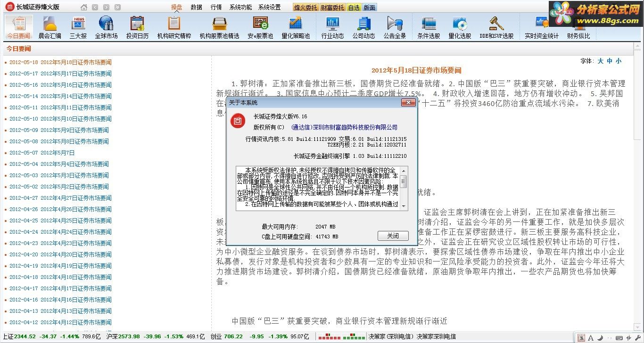Open 今日要闻 toolbar icon
The height and width of the screenshot is (343, 644).
tap(18, 27)
